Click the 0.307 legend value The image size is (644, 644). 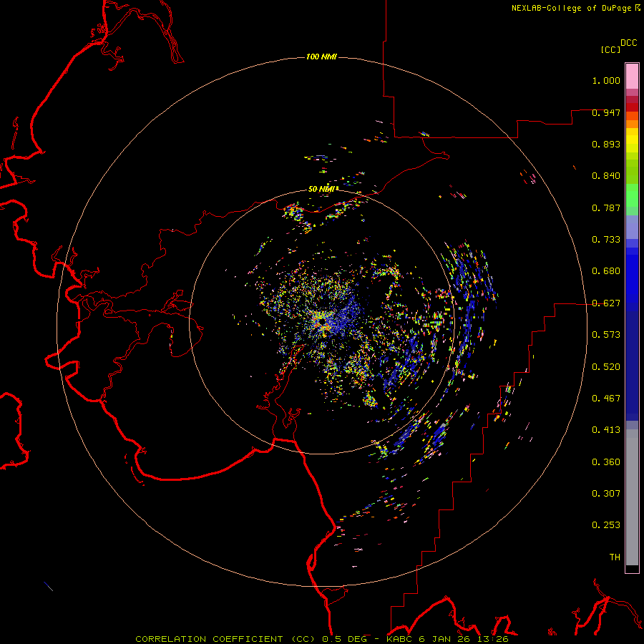pos(606,494)
